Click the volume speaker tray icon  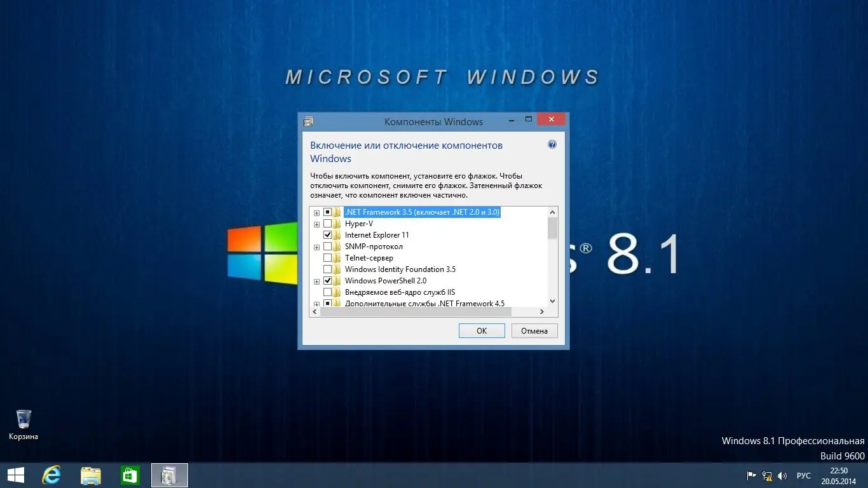pos(782,475)
